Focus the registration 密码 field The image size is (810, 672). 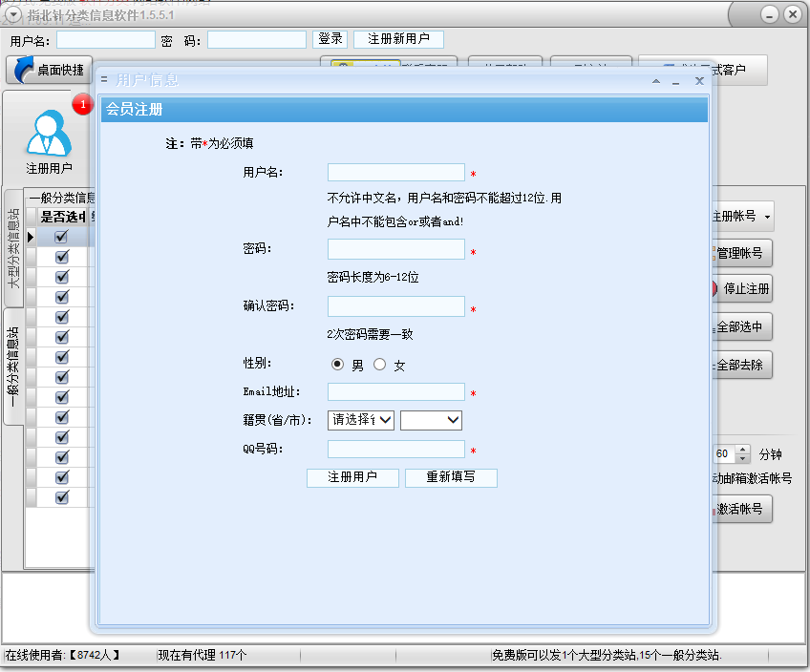(x=396, y=249)
